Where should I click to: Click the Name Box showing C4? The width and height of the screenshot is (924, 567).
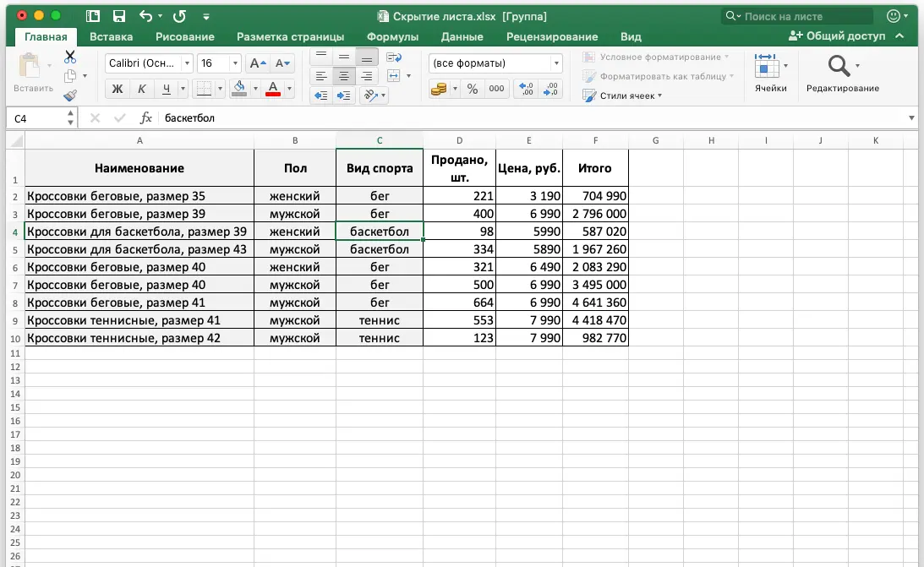click(36, 117)
